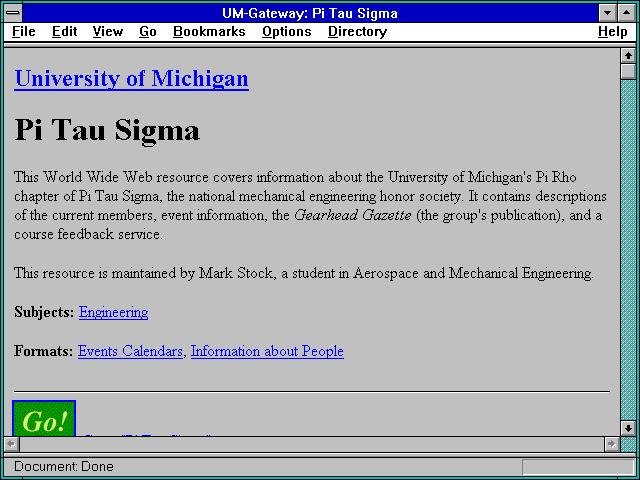Image resolution: width=640 pixels, height=480 pixels.
Task: Click the vertical scrollbar thumb
Action: 628,71
